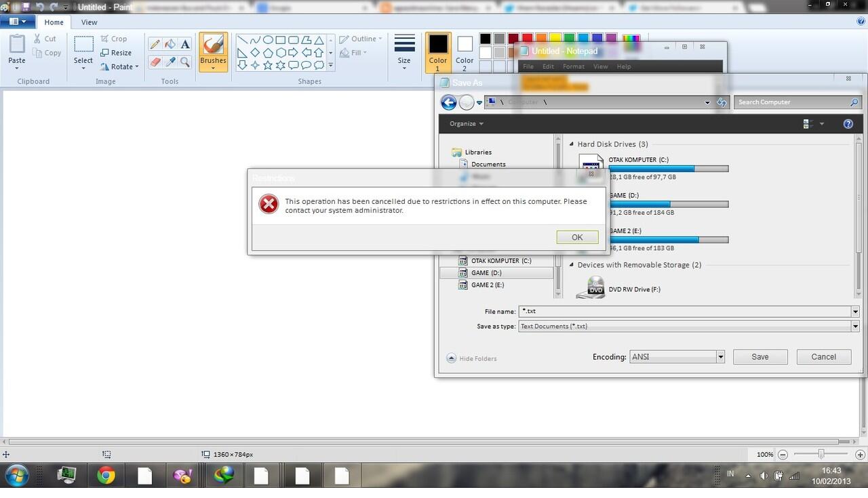Screen dimensions: 868x498
Task: Click the File name input field
Action: tap(685, 311)
